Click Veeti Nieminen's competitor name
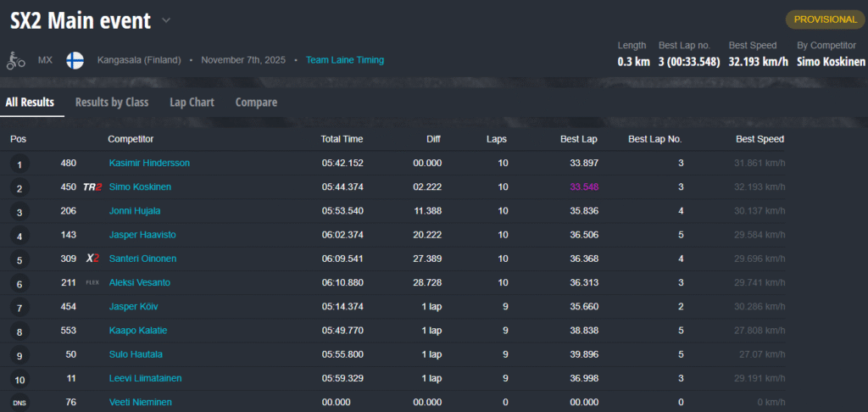 point(142,402)
